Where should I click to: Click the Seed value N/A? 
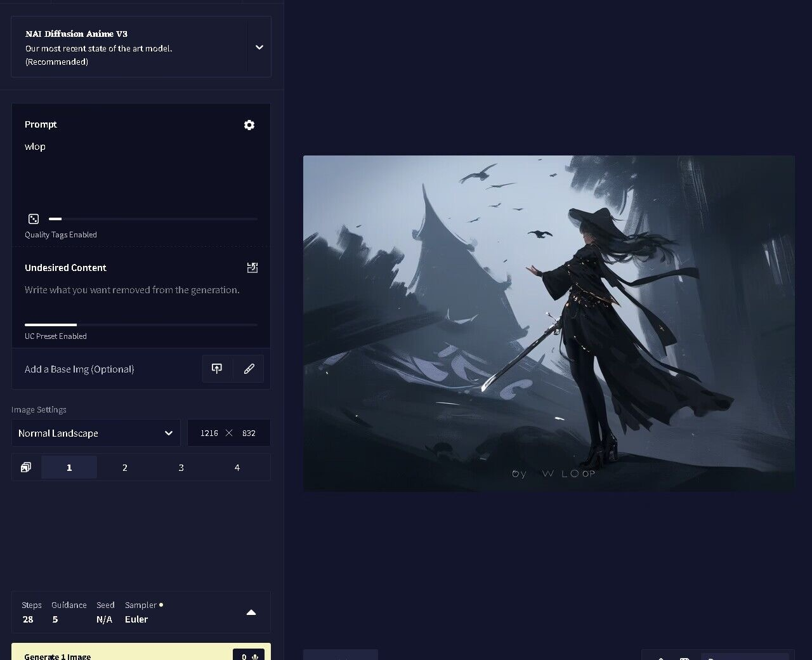tap(104, 619)
